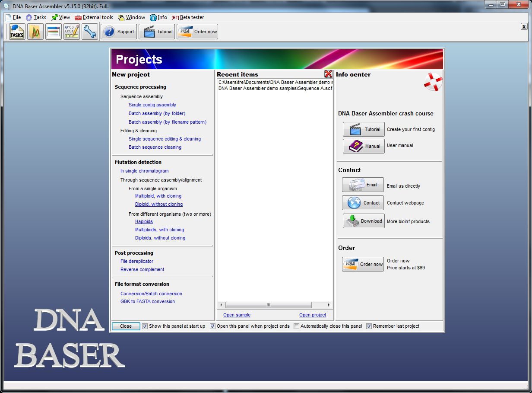Viewport: 532px width, 393px height.
Task: Select recent item Sequence A.scf
Action: 275,88
